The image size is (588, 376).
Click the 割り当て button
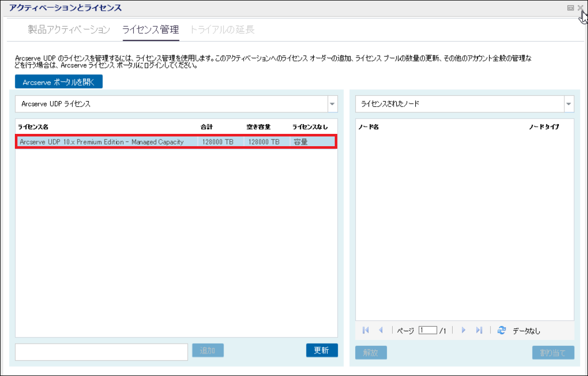(x=553, y=353)
